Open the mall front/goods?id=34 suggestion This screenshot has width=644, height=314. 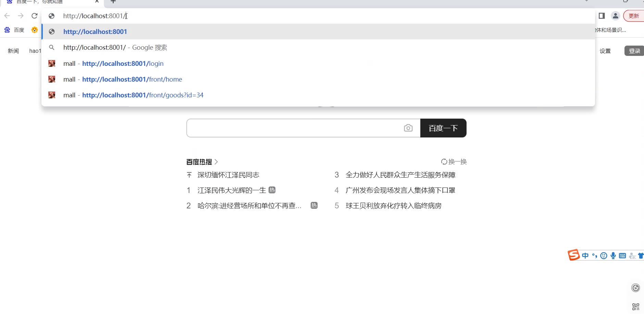pyautogui.click(x=318, y=95)
